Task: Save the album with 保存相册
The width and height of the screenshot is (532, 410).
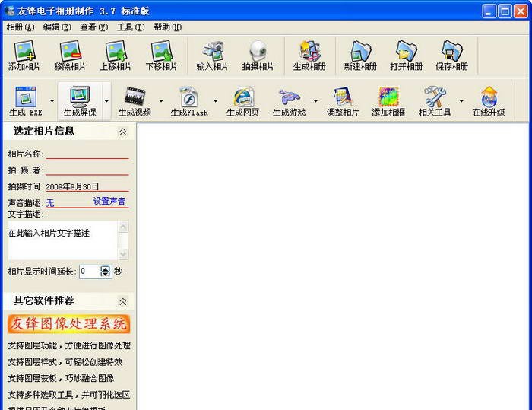Action: [x=452, y=56]
